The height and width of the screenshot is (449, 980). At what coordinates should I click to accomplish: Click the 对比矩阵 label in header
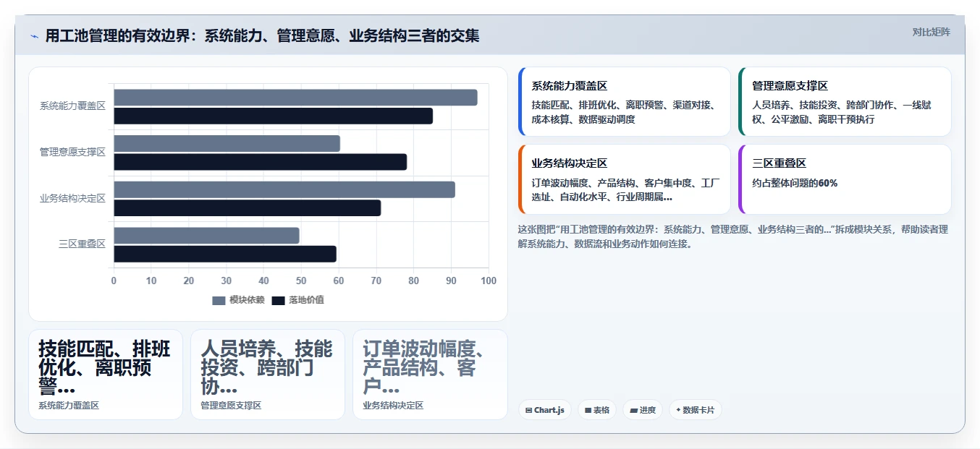pyautogui.click(x=931, y=32)
